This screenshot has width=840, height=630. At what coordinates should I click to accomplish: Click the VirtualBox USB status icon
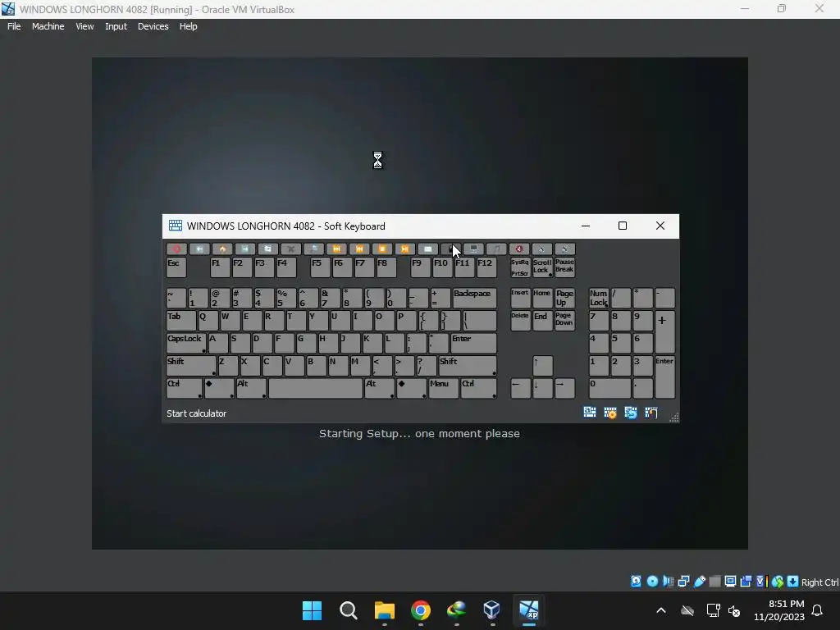pyautogui.click(x=699, y=582)
